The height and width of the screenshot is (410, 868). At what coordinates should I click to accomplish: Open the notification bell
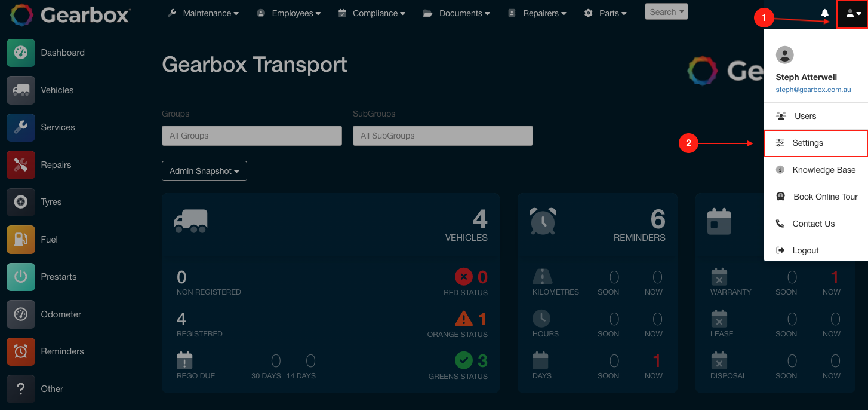tap(824, 13)
